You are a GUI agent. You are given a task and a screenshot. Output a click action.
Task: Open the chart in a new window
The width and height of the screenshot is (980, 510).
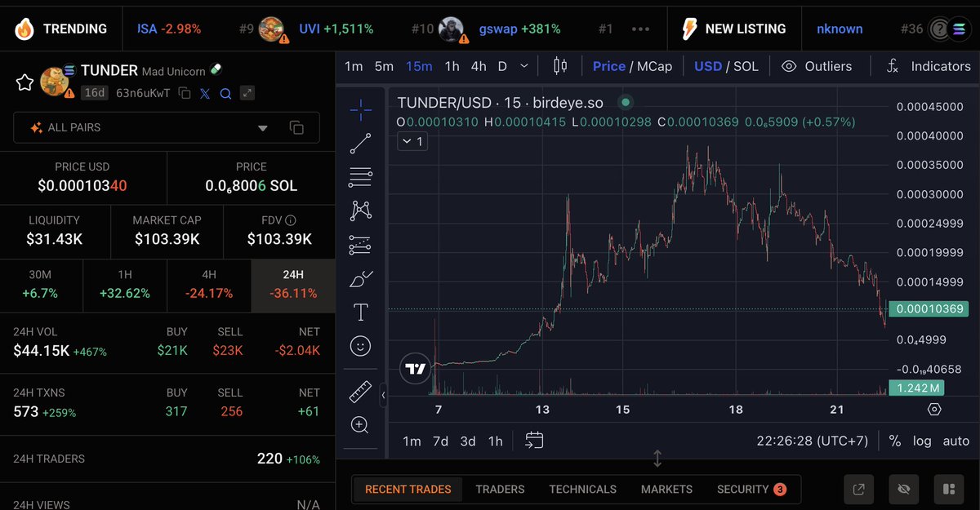pos(858,489)
